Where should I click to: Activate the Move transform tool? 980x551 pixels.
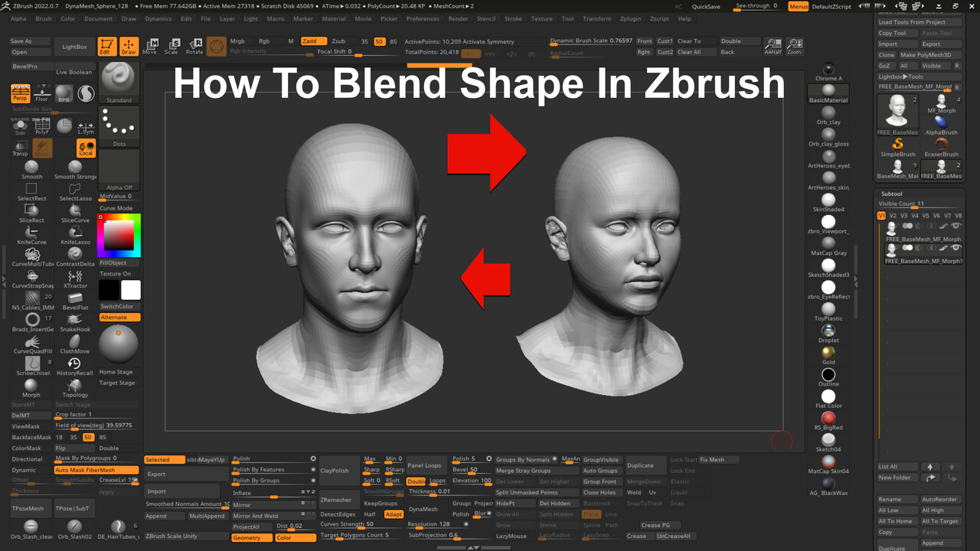tap(150, 46)
